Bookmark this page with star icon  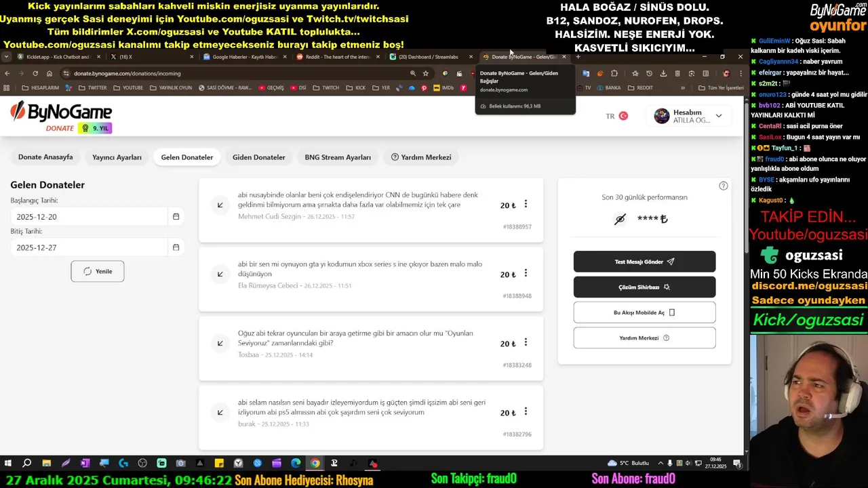coord(426,73)
